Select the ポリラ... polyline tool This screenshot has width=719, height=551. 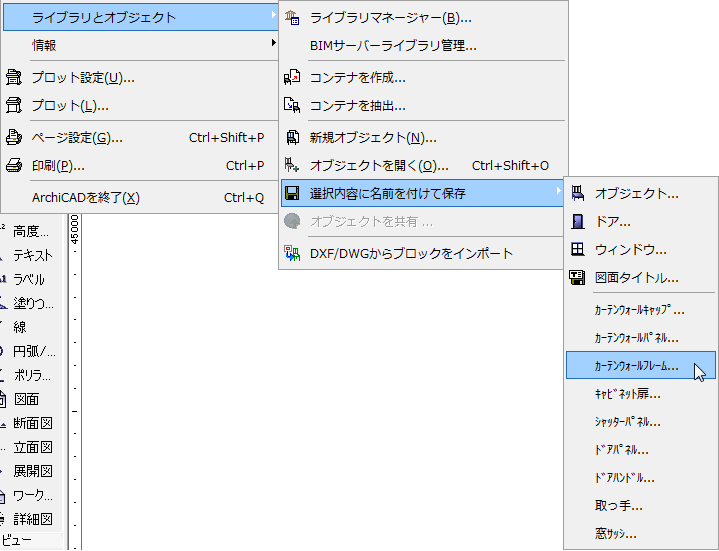click(30, 375)
